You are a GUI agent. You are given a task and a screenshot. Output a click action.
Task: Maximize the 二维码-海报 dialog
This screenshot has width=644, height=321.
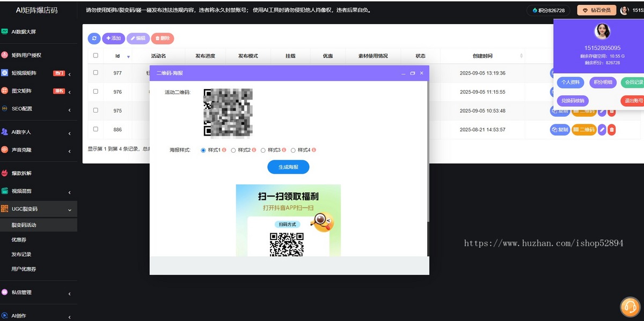pyautogui.click(x=413, y=73)
